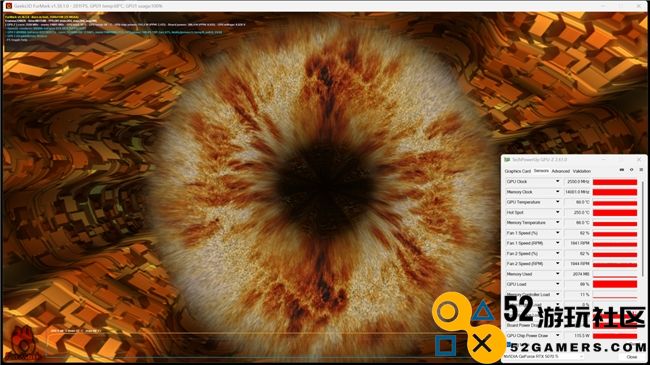Open the Fan 1 Speed (%) dropdown
The height and width of the screenshot is (365, 650).
[x=558, y=233]
